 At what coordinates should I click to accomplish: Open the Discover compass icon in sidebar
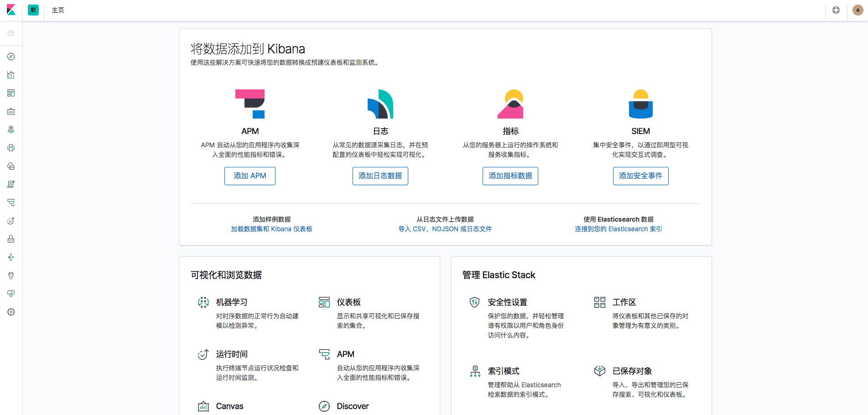click(x=11, y=57)
